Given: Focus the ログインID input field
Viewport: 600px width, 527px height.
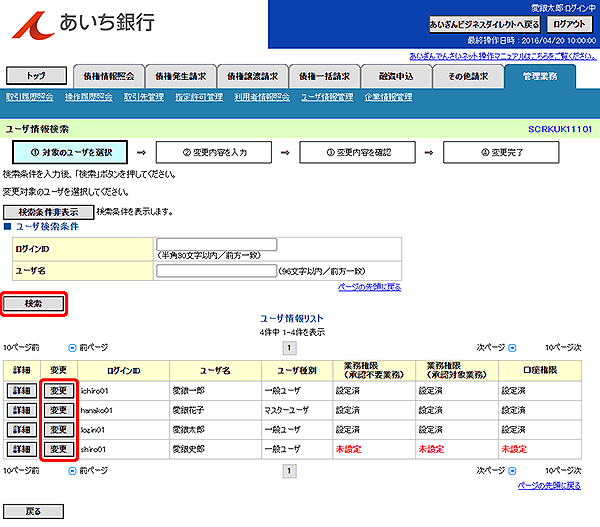Looking at the screenshot, I should coord(217,245).
